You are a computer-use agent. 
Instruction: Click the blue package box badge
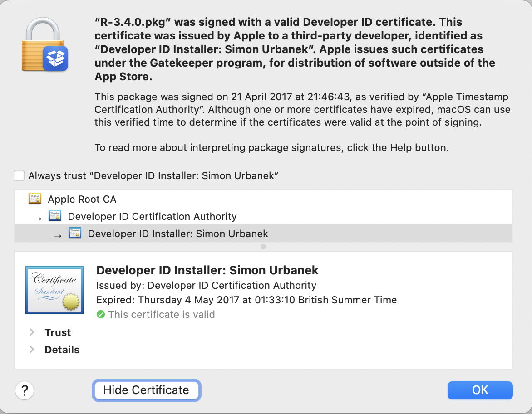tap(55, 58)
